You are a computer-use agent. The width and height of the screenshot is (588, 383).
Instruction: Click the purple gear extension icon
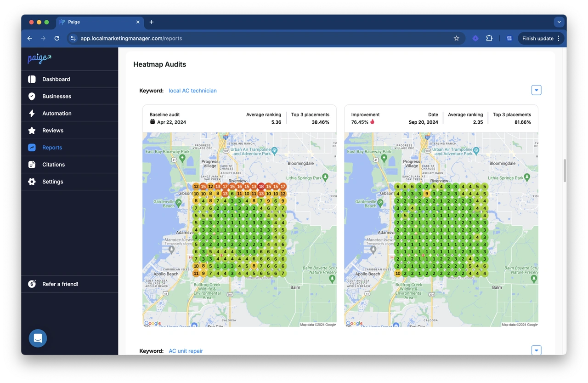(475, 38)
